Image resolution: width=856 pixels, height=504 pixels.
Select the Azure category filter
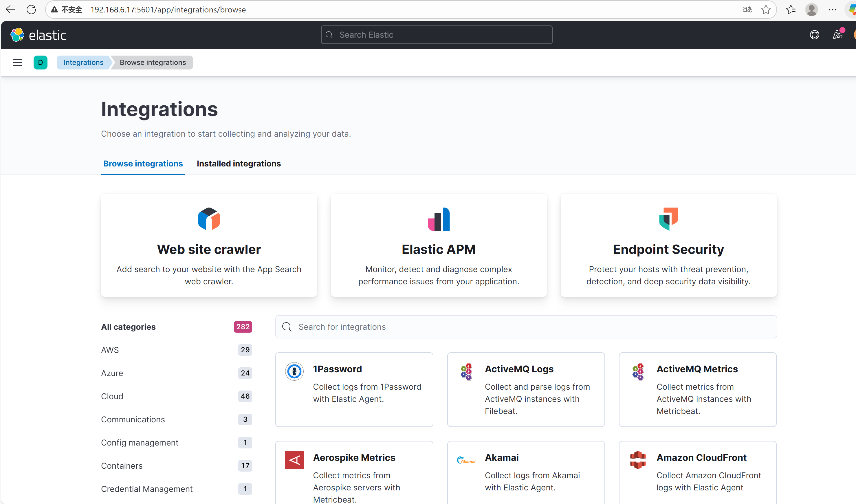(112, 373)
